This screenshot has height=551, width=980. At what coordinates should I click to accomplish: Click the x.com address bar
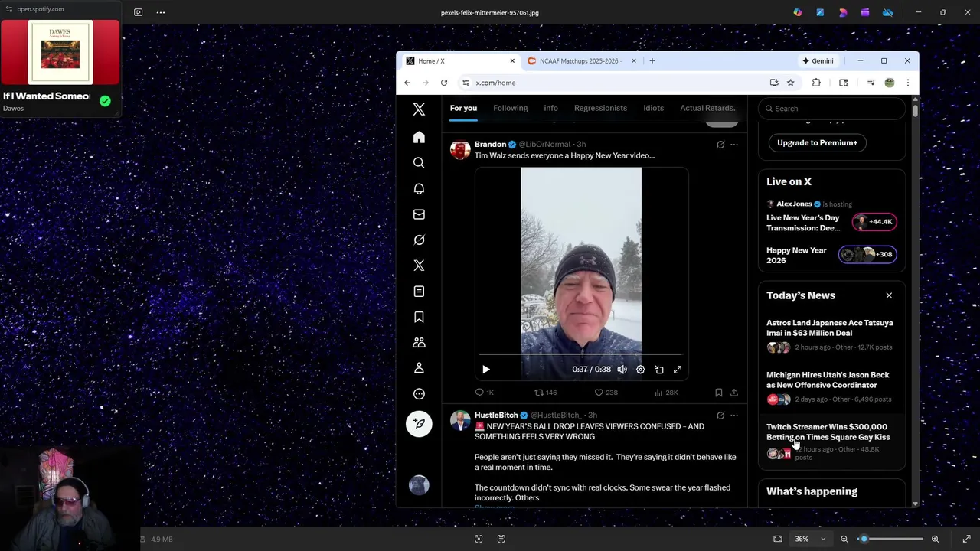point(616,83)
